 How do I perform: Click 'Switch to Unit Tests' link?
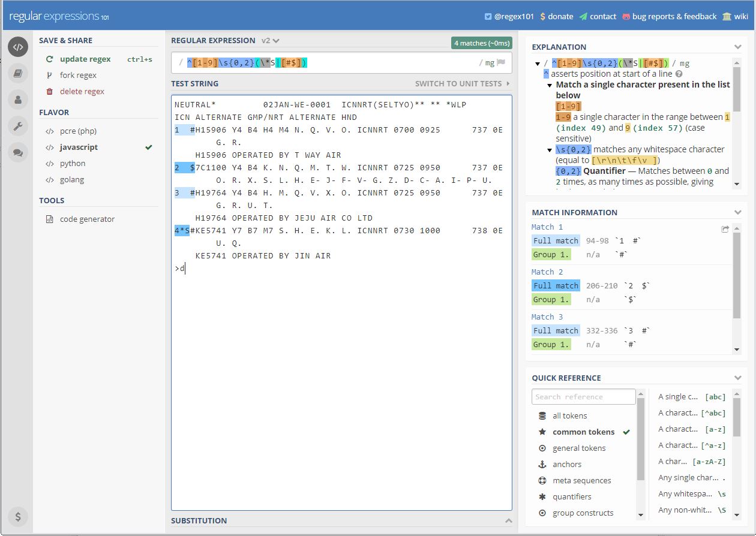point(462,83)
